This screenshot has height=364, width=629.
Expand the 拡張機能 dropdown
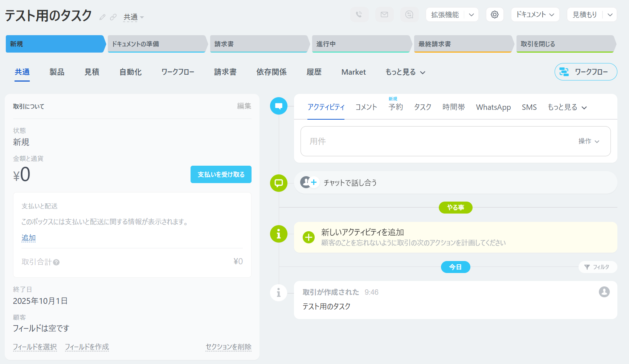pyautogui.click(x=471, y=15)
